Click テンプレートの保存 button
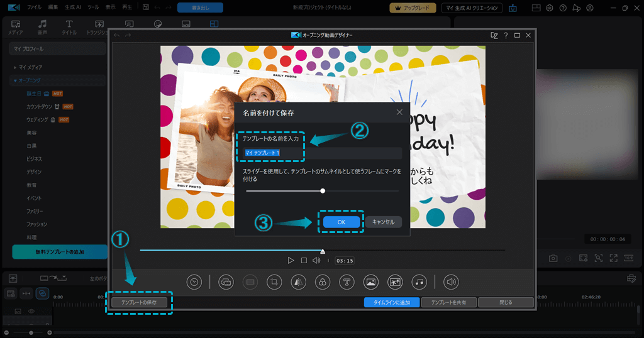Viewport: 644px width, 338px height. coord(139,302)
